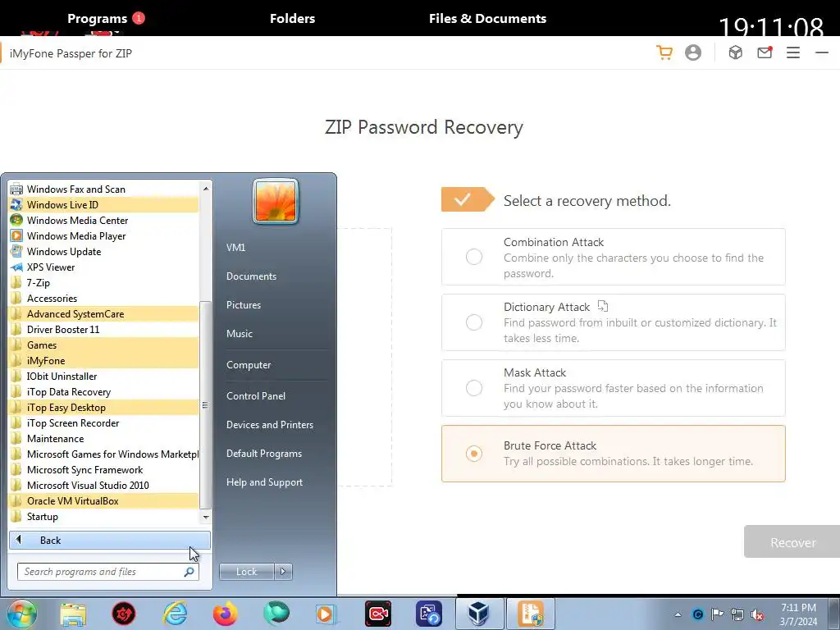Launch Firefox from the taskbar
Viewport: 840px width, 630px height.
click(226, 614)
